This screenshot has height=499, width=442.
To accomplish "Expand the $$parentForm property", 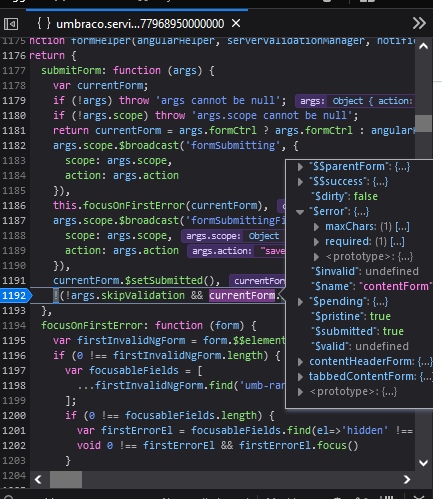I will (x=300, y=167).
